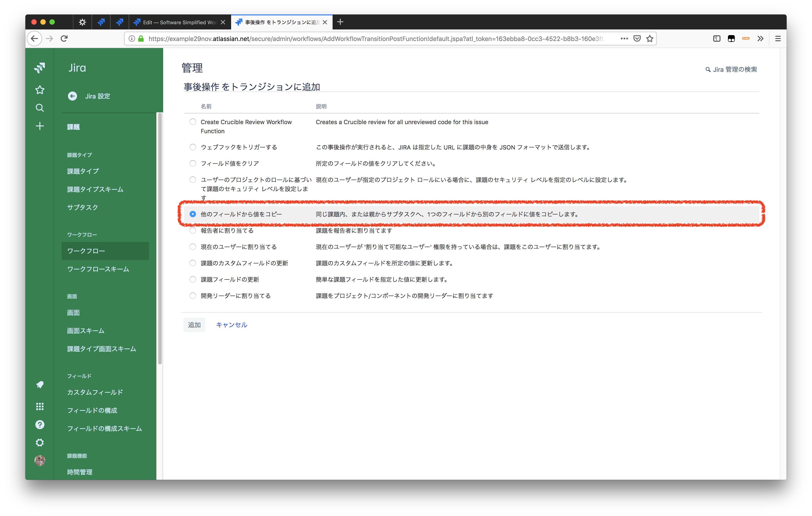This screenshot has height=516, width=812.
Task: Select the 報告者に割り当てる radio button
Action: pyautogui.click(x=193, y=231)
